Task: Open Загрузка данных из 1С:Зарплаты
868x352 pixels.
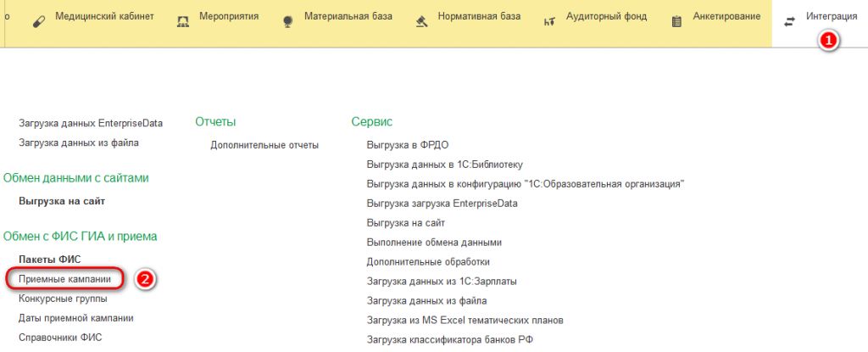Action: coord(442,282)
